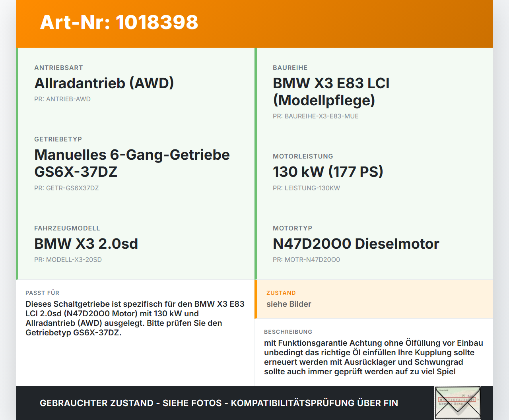Screen dimensions: 509x420
Task: Click 'PR: BAUREIHE-X3-E83-MUE' code
Action: [316, 116]
